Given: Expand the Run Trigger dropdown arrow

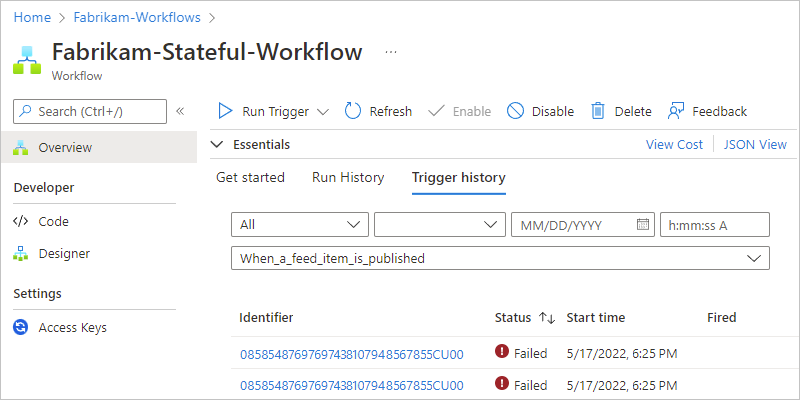Looking at the screenshot, I should (323, 112).
